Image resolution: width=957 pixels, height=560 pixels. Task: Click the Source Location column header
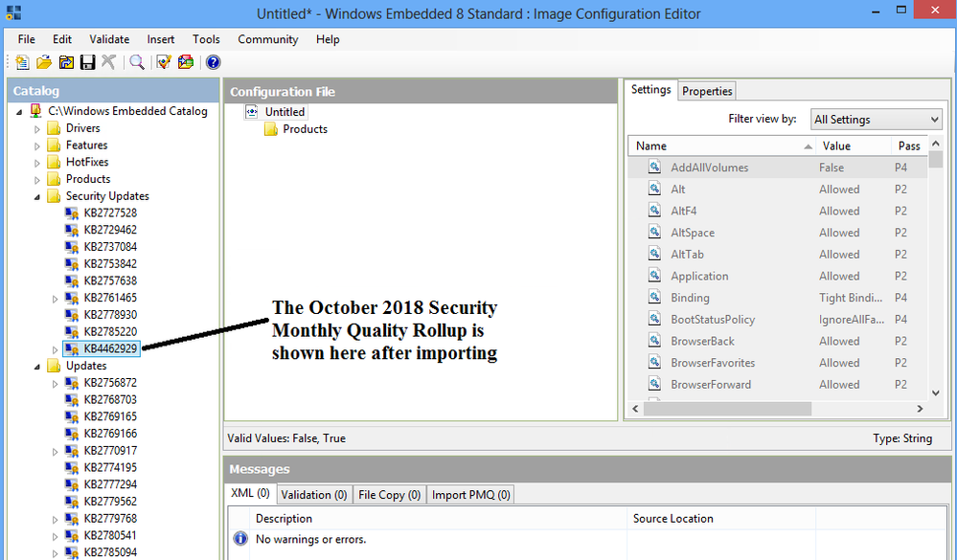pyautogui.click(x=721, y=519)
